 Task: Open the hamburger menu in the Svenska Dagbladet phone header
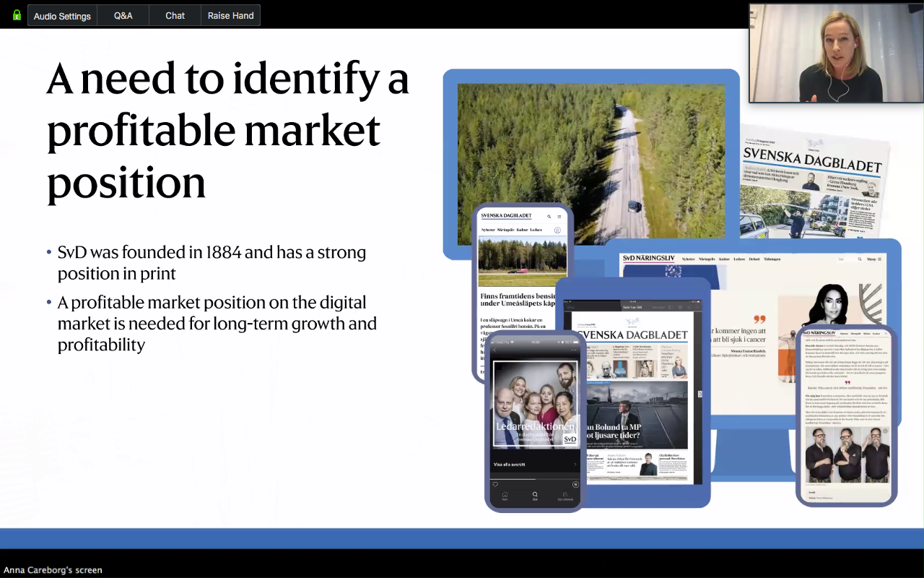pos(559,216)
